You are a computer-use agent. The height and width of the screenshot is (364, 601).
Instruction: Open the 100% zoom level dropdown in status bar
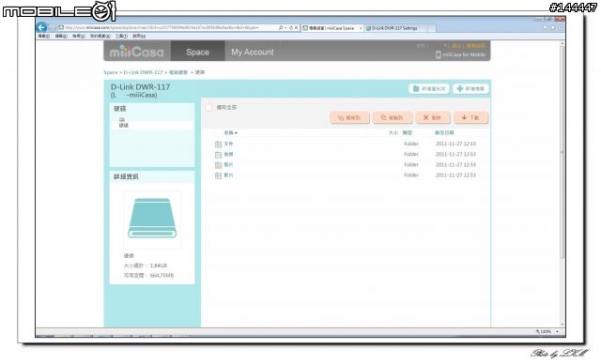(557, 332)
